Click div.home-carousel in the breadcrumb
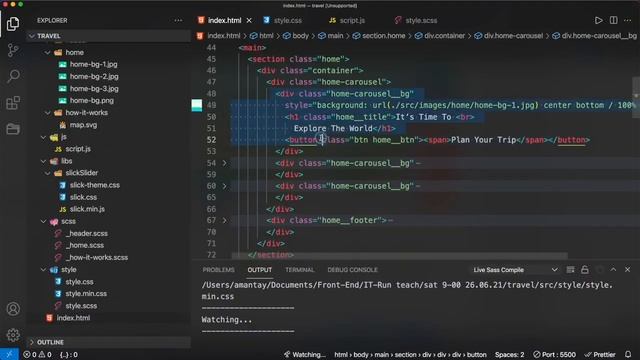Image resolution: width=640 pixels, height=360 pixels. point(513,36)
